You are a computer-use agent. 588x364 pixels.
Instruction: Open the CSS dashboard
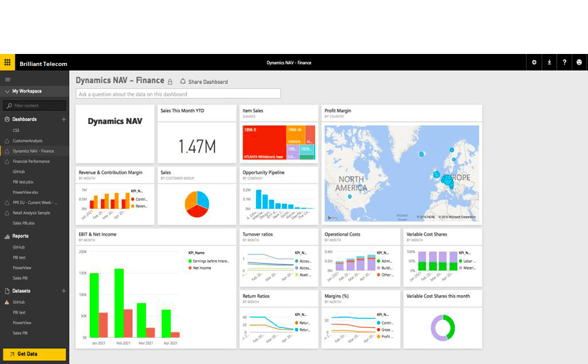click(x=16, y=131)
